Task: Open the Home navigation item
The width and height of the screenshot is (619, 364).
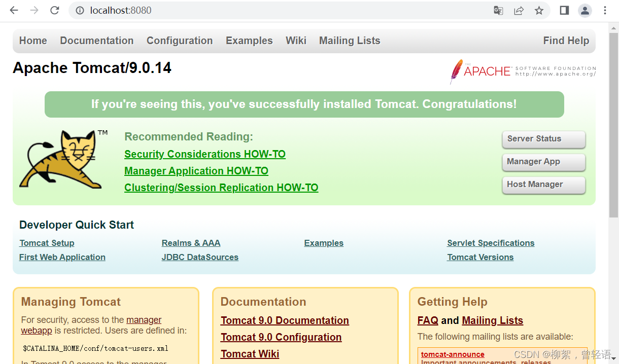Action: 33,41
